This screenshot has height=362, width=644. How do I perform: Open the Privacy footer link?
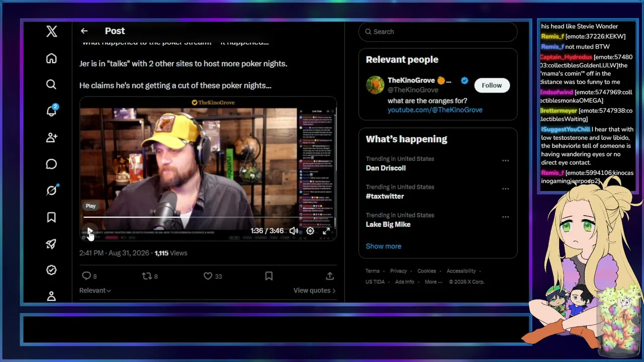tap(398, 271)
